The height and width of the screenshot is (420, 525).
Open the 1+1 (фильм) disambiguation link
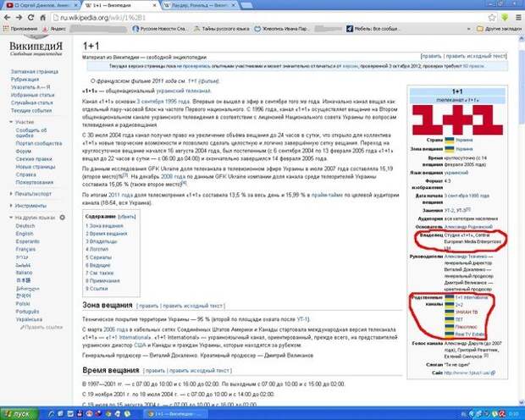[203, 81]
